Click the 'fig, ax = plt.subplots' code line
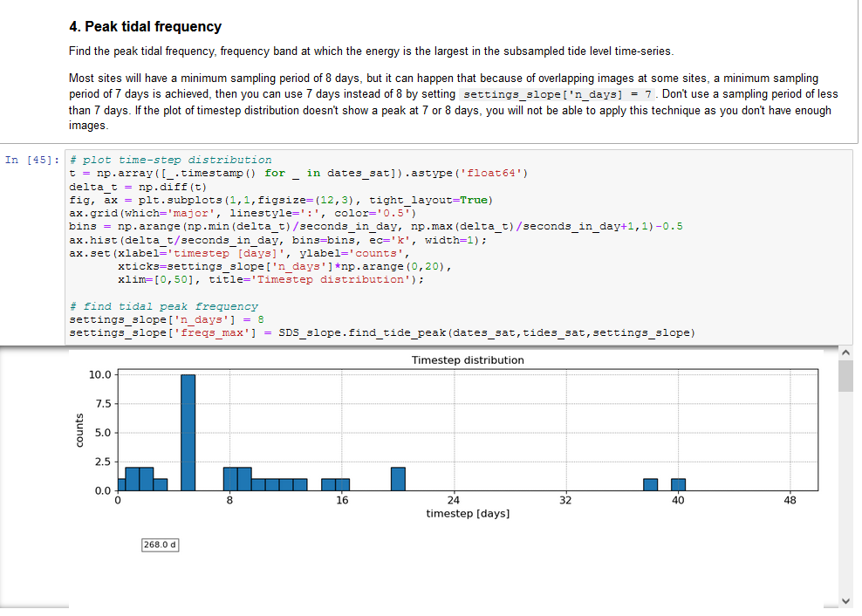The height and width of the screenshot is (616, 862). [x=281, y=200]
